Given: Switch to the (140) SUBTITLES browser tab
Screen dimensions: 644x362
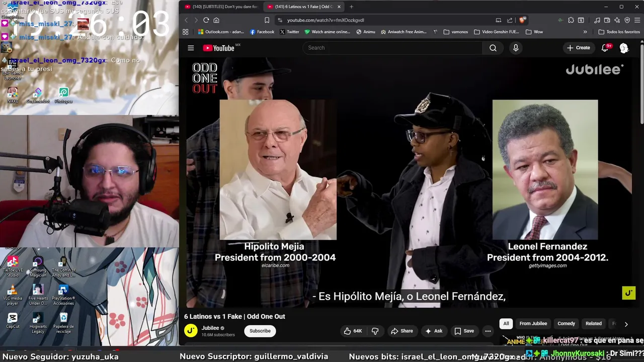Looking at the screenshot, I should click(221, 7).
